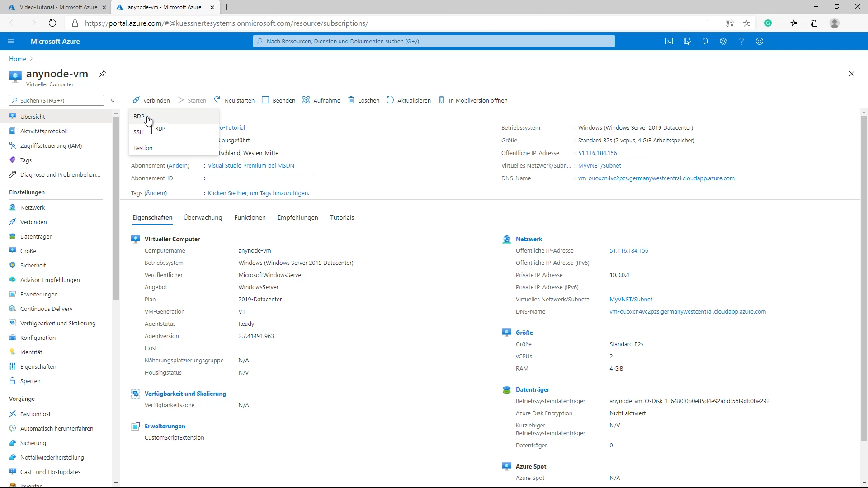Open the notifications bell
The height and width of the screenshot is (488, 868).
[705, 41]
